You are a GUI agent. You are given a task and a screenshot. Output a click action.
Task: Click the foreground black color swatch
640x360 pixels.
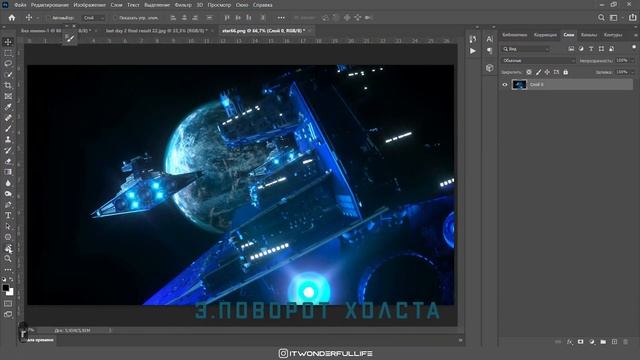coord(6,288)
